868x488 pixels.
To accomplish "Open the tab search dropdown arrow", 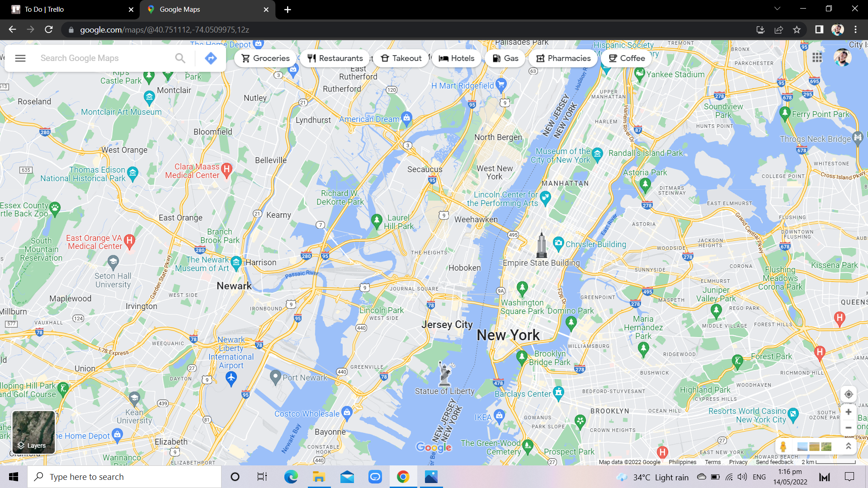I will (x=777, y=9).
